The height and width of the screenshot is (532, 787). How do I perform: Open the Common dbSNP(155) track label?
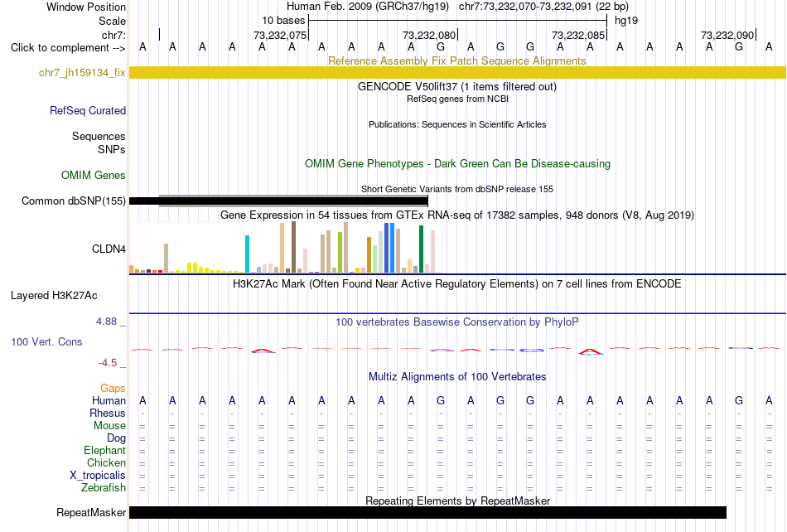73,201
